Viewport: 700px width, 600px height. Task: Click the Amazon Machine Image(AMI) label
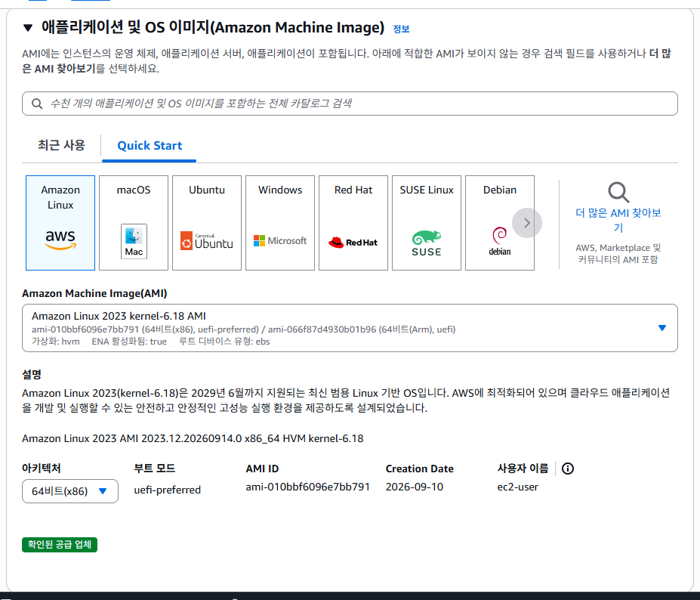[94, 293]
